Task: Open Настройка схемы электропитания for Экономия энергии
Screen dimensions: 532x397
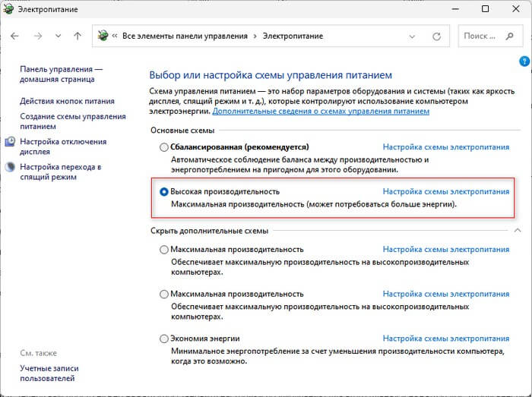Action: click(446, 339)
